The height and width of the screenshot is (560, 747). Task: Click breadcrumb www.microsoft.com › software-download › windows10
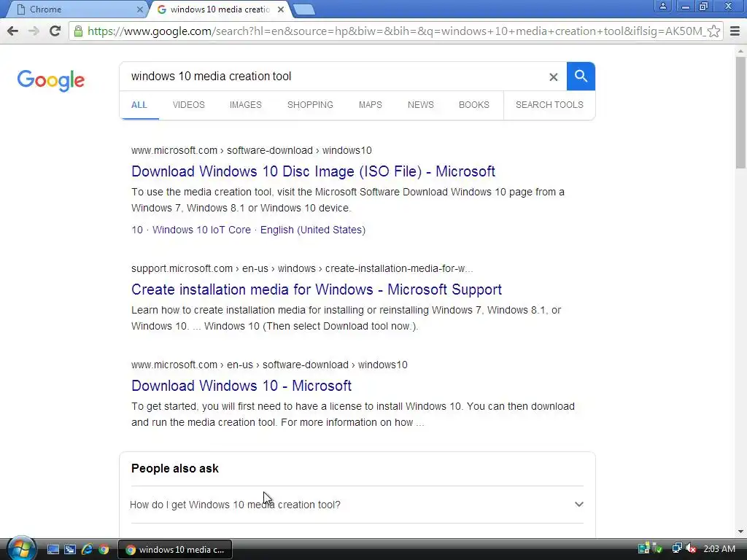tap(252, 150)
